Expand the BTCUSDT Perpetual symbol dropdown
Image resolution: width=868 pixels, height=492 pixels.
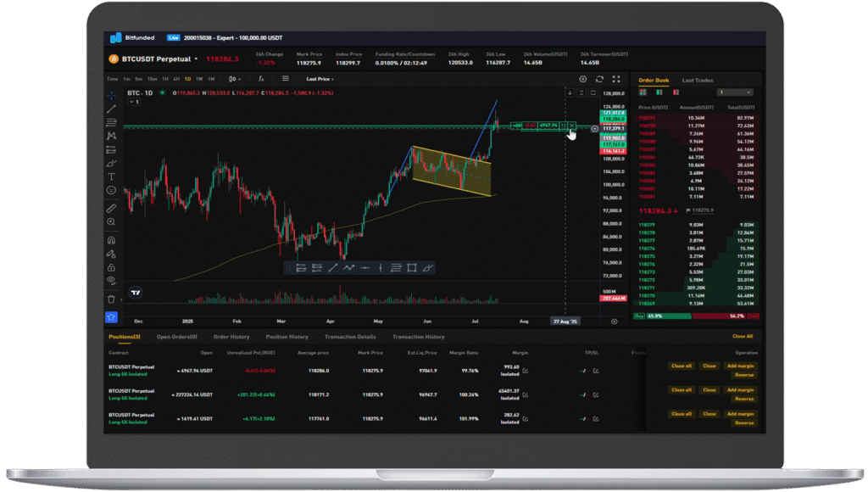point(196,59)
